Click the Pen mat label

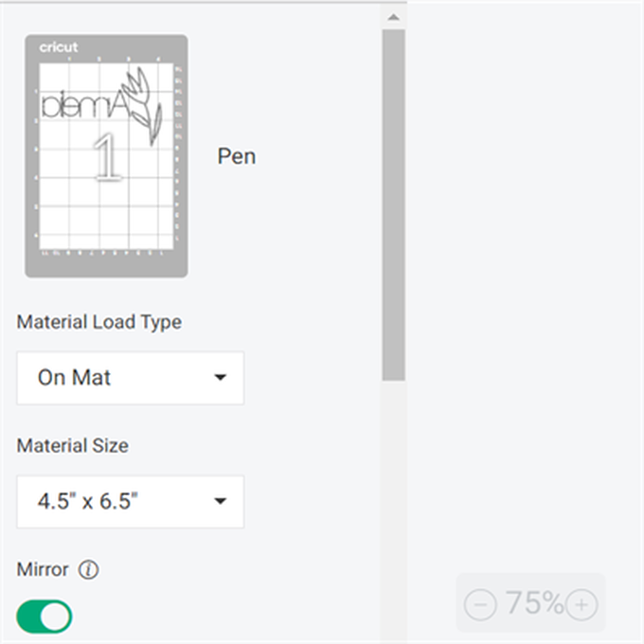point(237,155)
